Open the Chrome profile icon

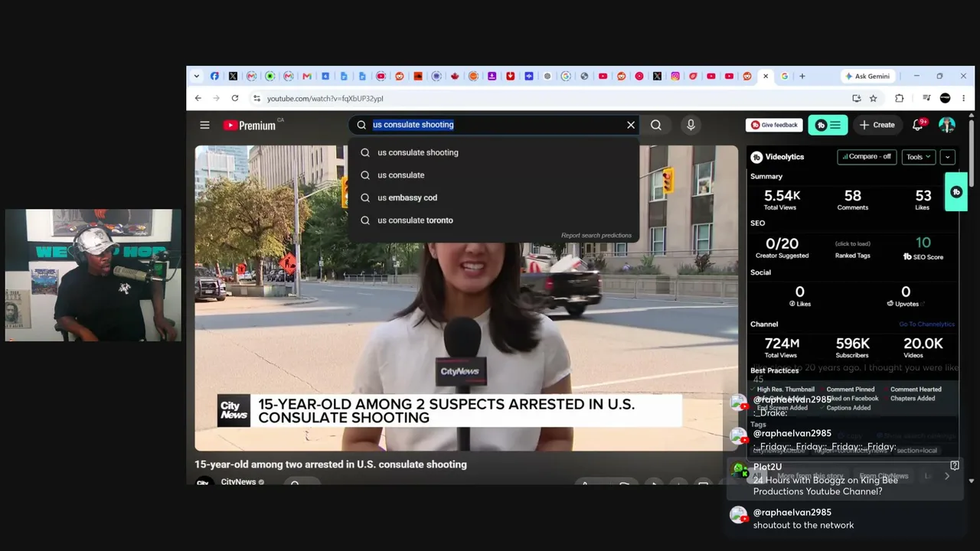click(945, 98)
